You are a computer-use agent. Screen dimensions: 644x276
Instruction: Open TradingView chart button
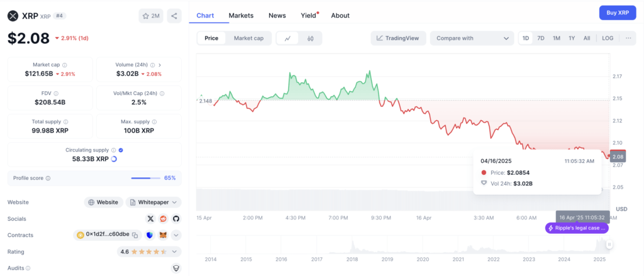[398, 38]
